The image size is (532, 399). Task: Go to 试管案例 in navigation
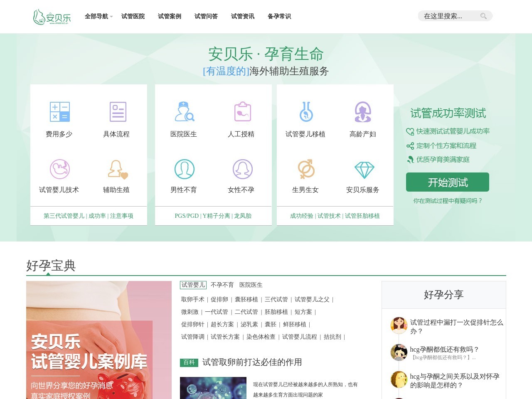pos(170,16)
